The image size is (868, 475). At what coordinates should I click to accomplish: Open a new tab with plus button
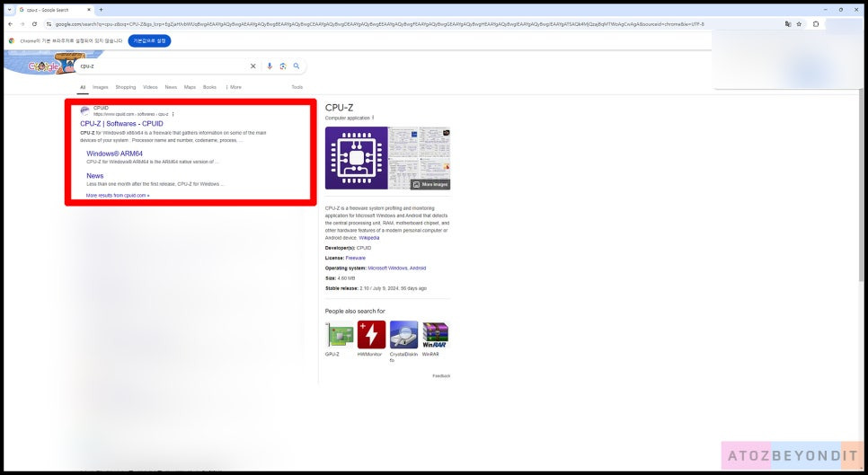pos(101,10)
